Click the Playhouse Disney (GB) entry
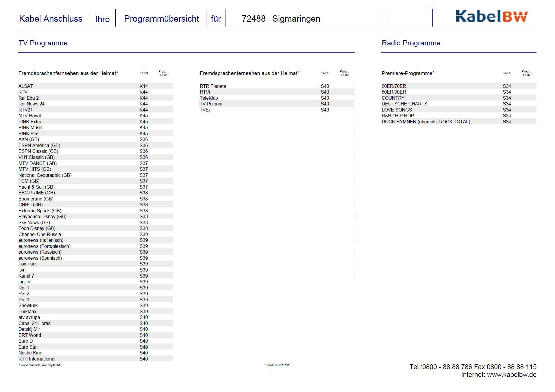This screenshot has height=392, width=555. 42,216
